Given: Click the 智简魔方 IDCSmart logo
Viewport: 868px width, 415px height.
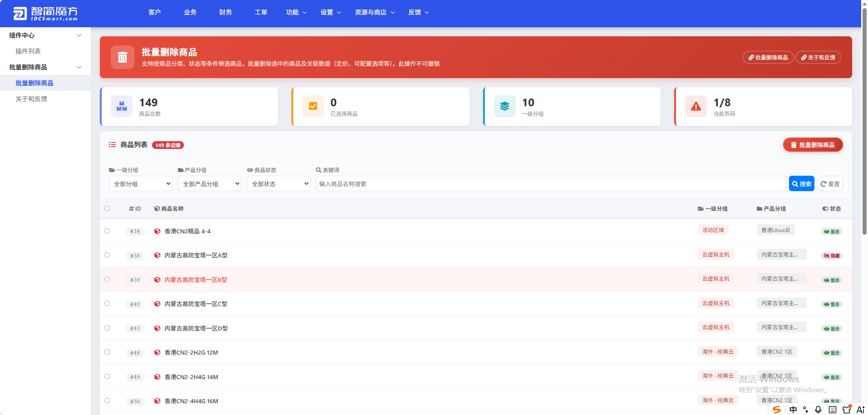Looking at the screenshot, I should [45, 13].
